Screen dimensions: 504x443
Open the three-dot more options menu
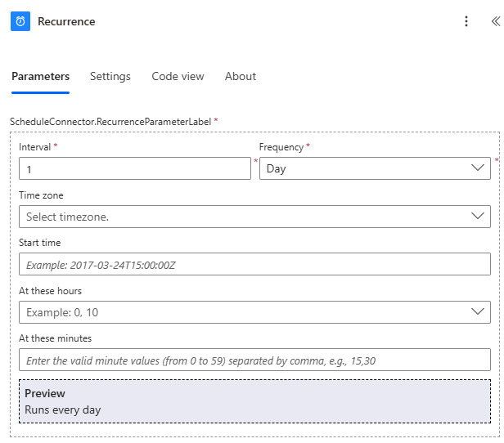pos(466,22)
